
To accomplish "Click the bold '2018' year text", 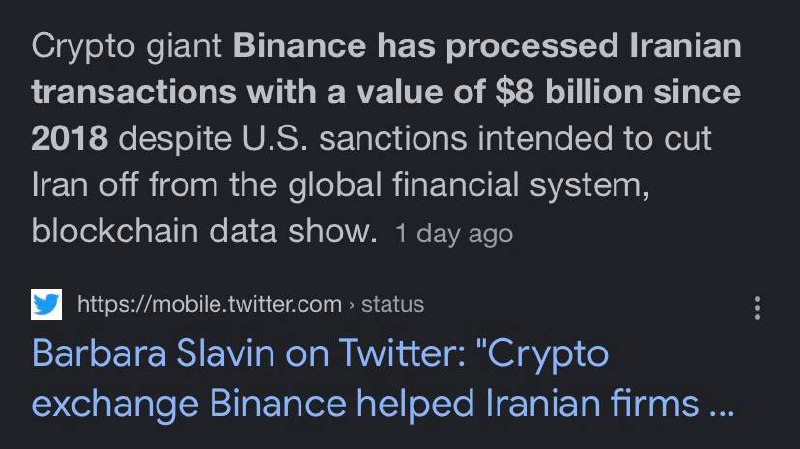I will coord(69,138).
